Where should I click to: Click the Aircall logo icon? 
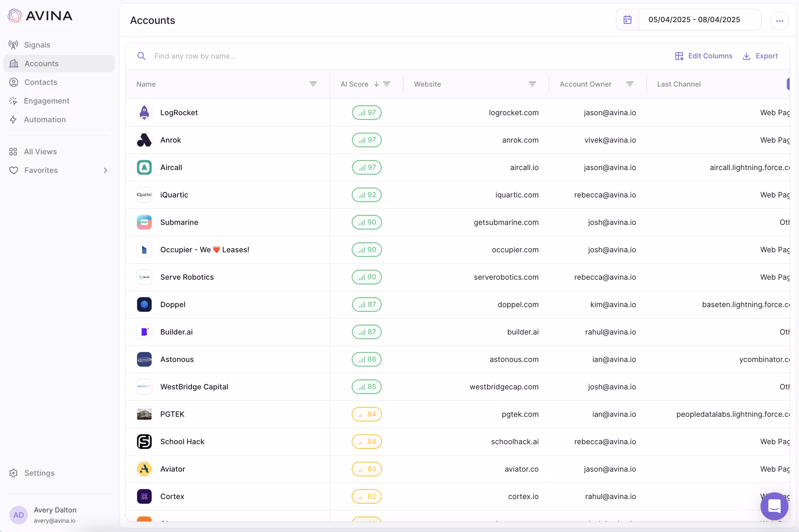[144, 167]
